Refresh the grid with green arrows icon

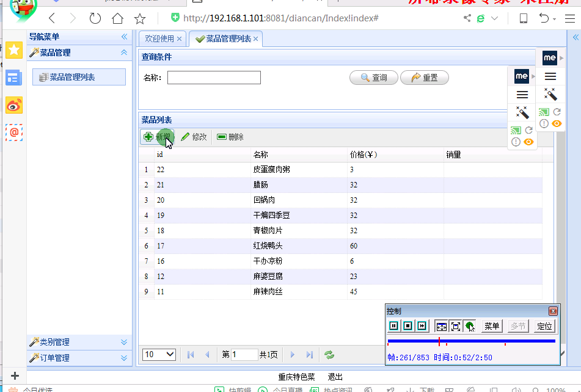pyautogui.click(x=329, y=355)
